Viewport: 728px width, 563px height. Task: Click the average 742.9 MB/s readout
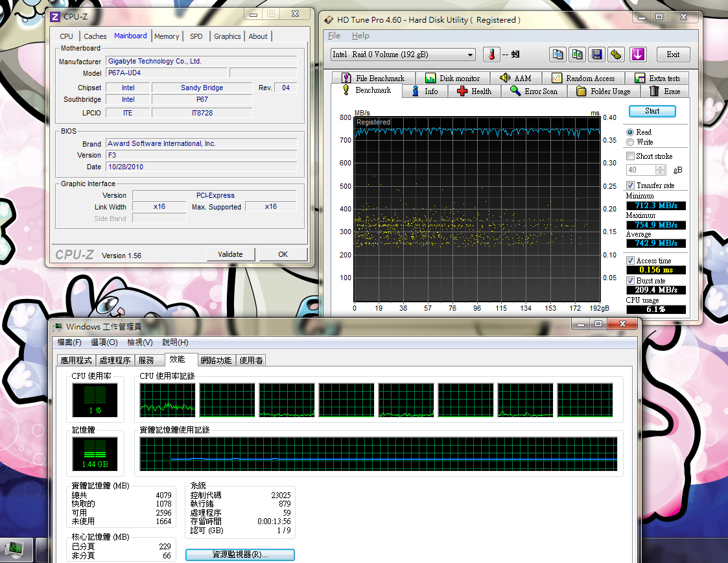[x=656, y=243]
